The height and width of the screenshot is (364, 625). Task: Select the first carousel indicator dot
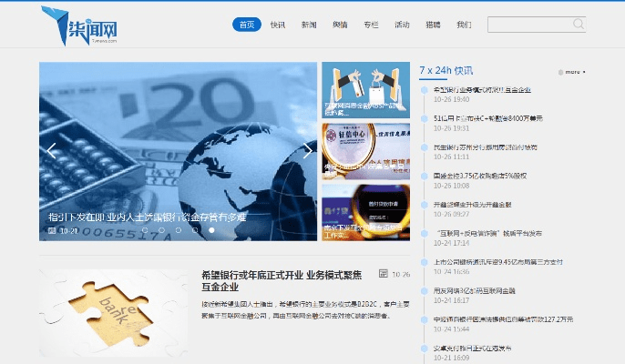pyautogui.click(x=145, y=230)
